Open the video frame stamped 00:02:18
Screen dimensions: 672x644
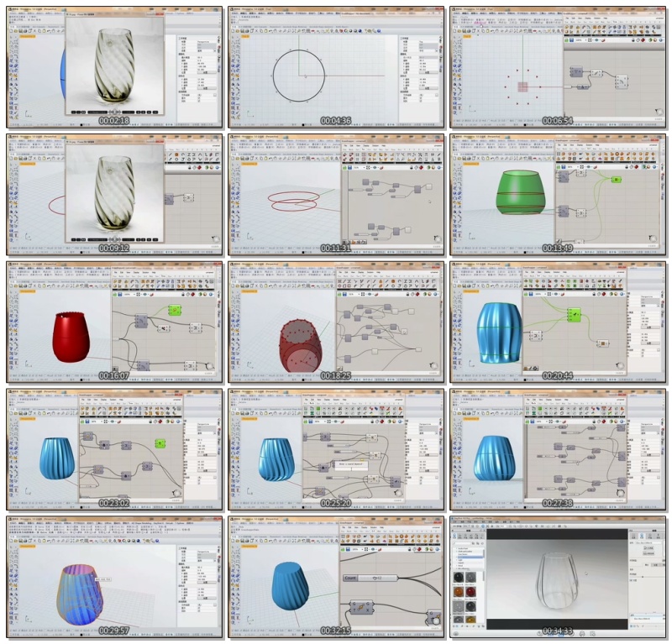[114, 67]
